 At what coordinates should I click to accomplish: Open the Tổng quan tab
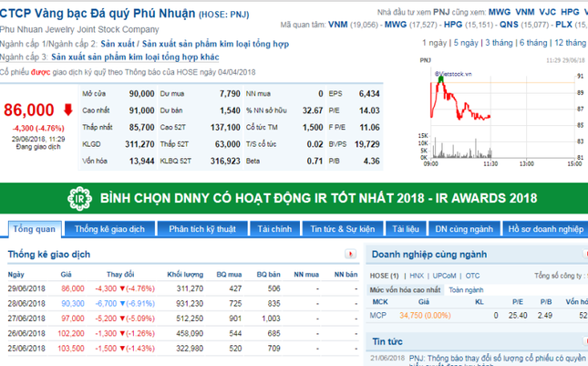coord(34,229)
